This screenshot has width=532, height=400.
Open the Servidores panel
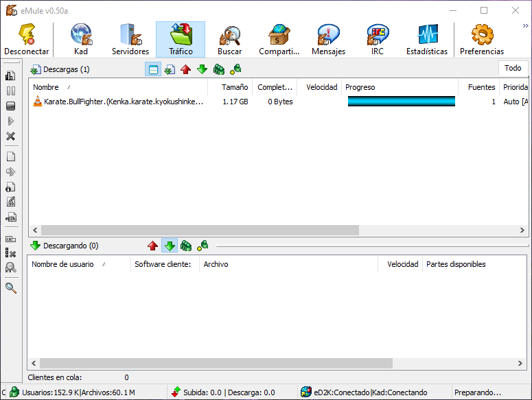pos(130,39)
